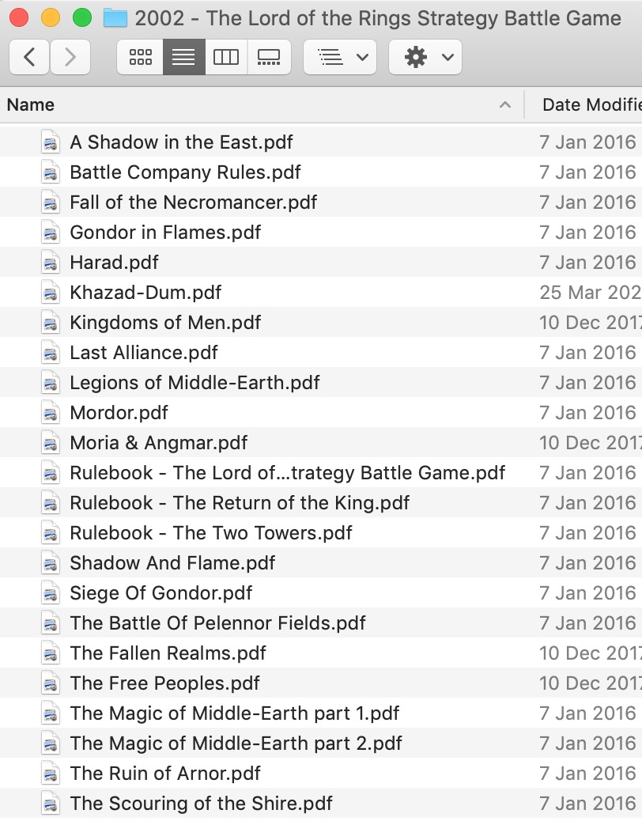Go back to previous folder

(x=30, y=57)
